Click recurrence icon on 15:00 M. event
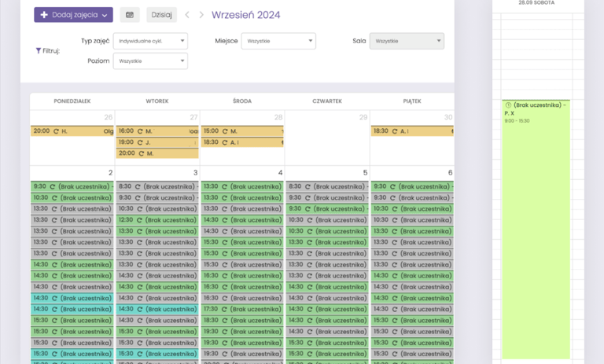Viewport: 604px width, 364px height. coord(225,131)
